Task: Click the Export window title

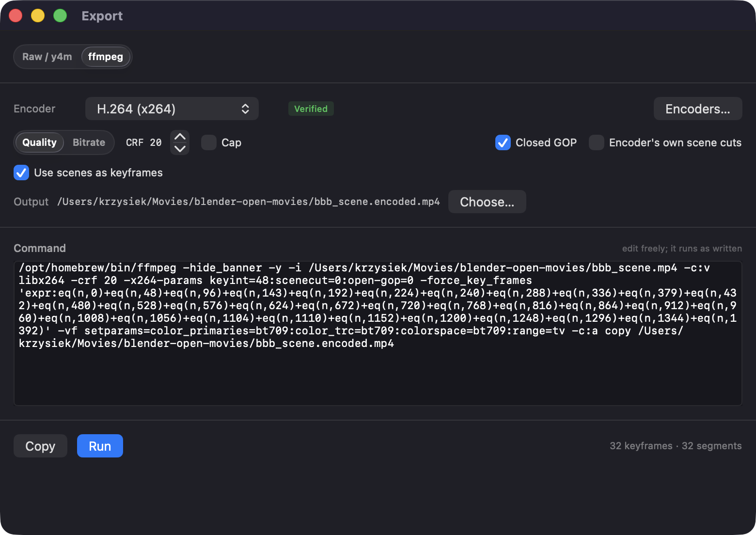Action: click(x=102, y=16)
